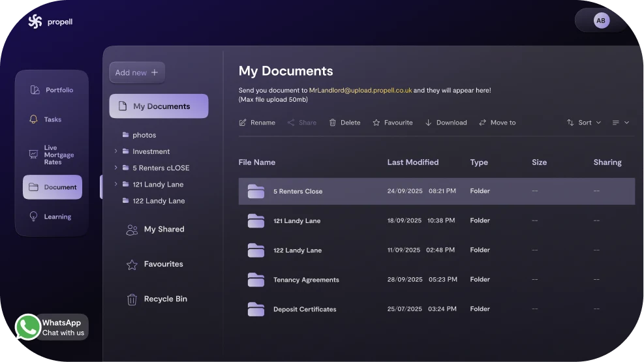Open the list view options dropdown
Viewport: 644px width, 362px height.
[x=621, y=123]
